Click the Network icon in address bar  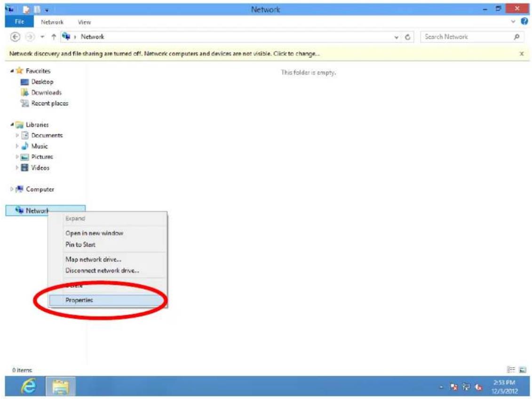[x=66, y=36]
